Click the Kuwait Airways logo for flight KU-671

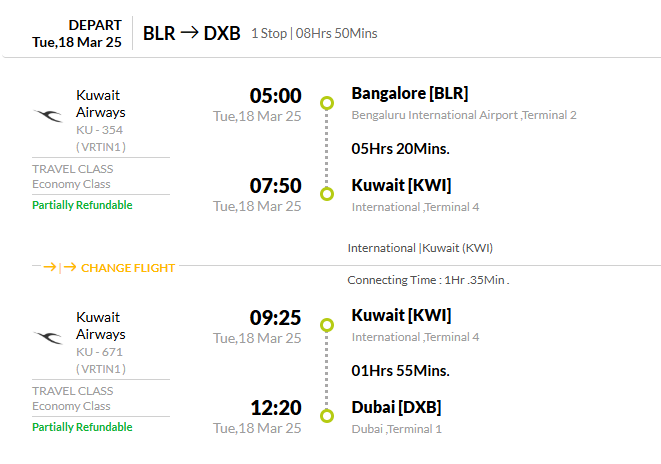tap(48, 337)
